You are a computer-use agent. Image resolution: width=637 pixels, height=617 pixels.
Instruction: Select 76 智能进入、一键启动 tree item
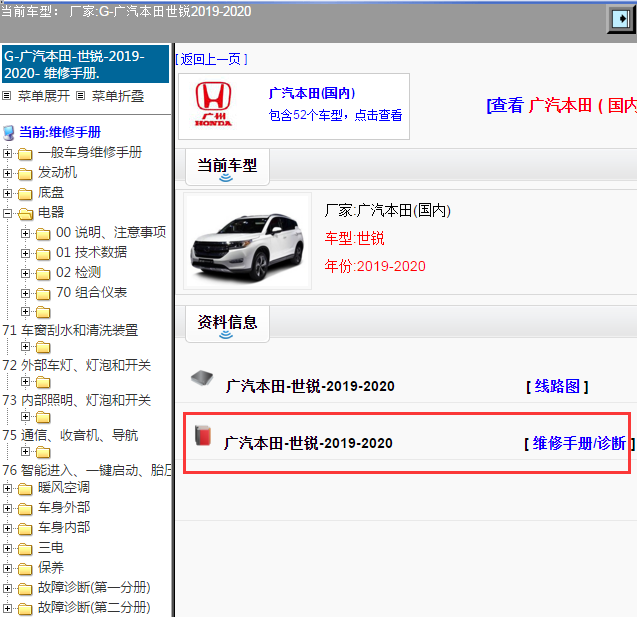coord(87,470)
